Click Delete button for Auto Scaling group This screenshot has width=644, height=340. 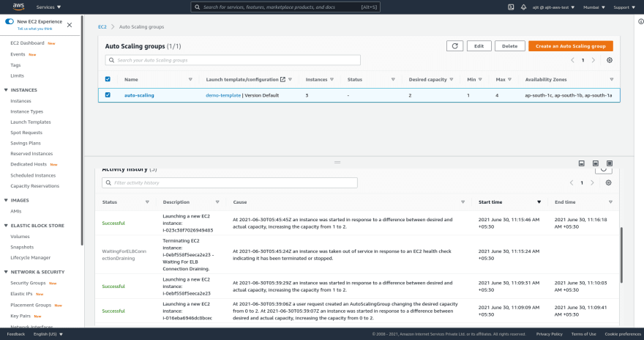(509, 46)
